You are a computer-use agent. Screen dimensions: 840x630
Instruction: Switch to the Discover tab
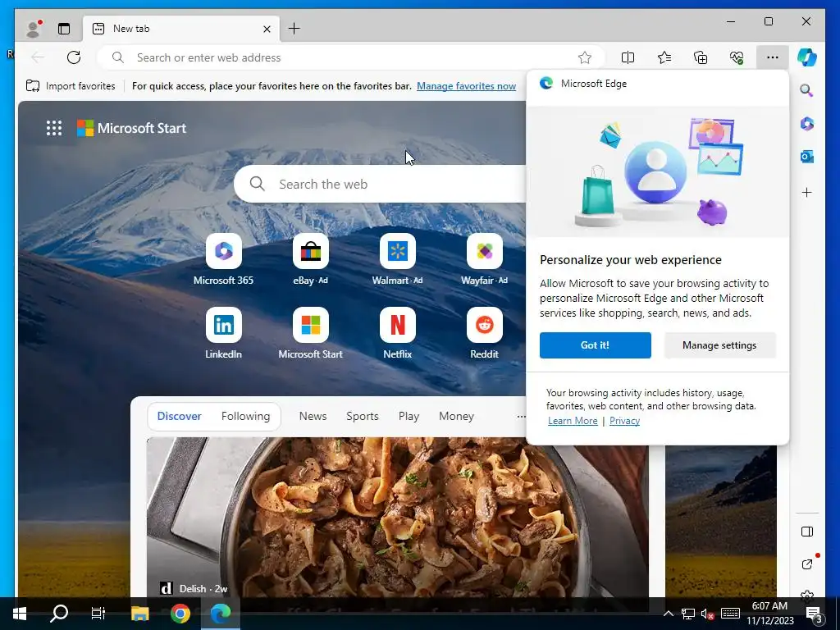pos(180,416)
